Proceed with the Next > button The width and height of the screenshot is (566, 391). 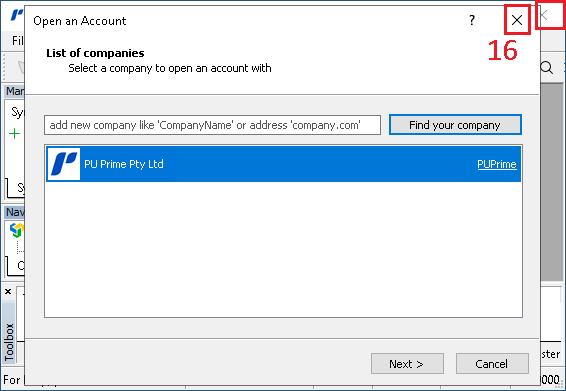pos(407,364)
